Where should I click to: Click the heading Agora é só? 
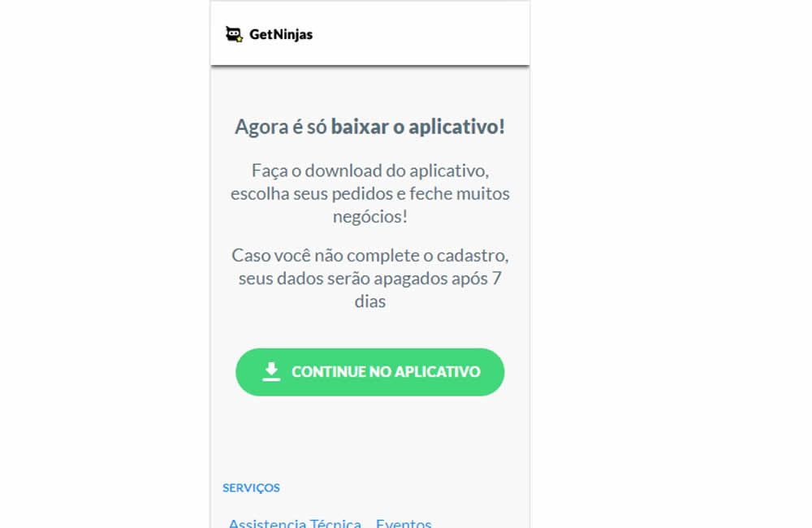click(x=281, y=127)
